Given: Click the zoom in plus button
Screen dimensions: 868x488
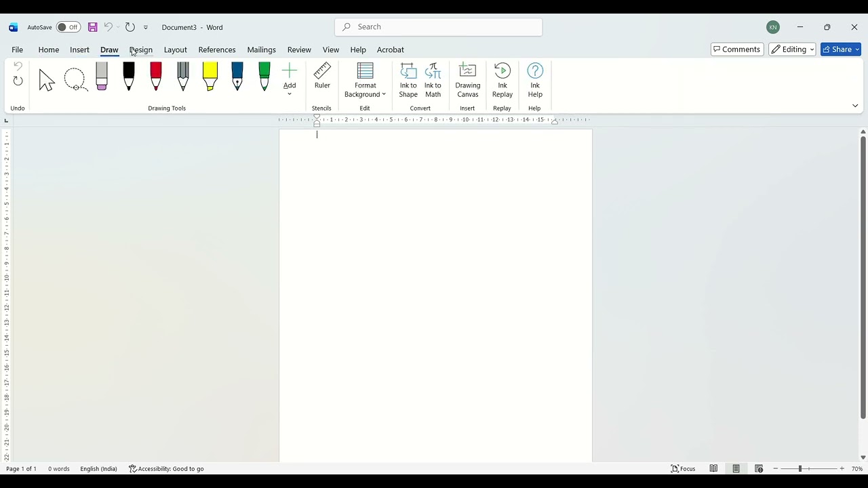Looking at the screenshot, I should (842, 468).
